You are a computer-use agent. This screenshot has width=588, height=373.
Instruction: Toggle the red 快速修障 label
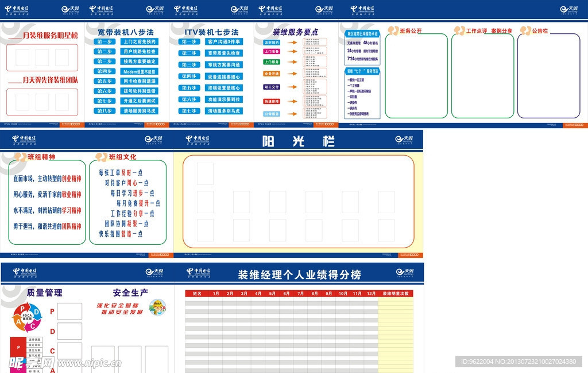272,101
